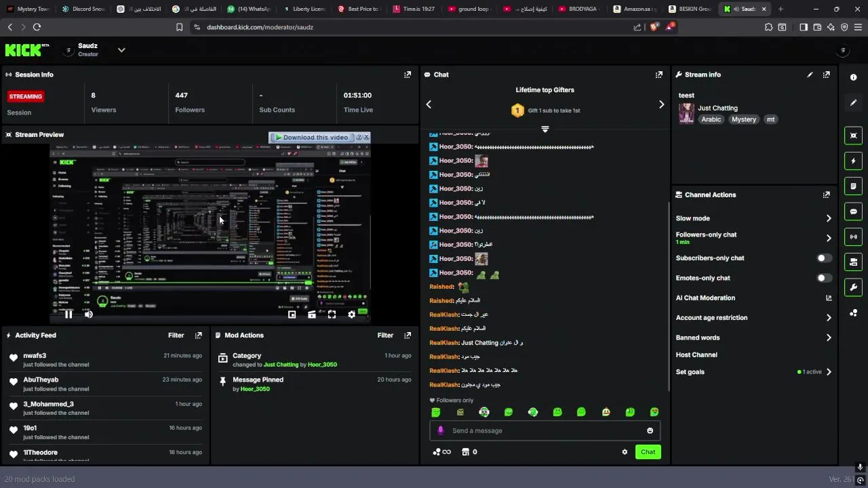Open wrench tools icon in right sidebar
868x488 pixels.
pos(854,287)
